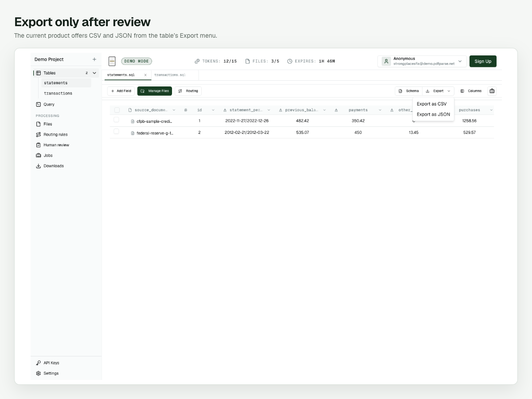
Task: Click the plus icon beside Demo Project
Action: (x=94, y=59)
